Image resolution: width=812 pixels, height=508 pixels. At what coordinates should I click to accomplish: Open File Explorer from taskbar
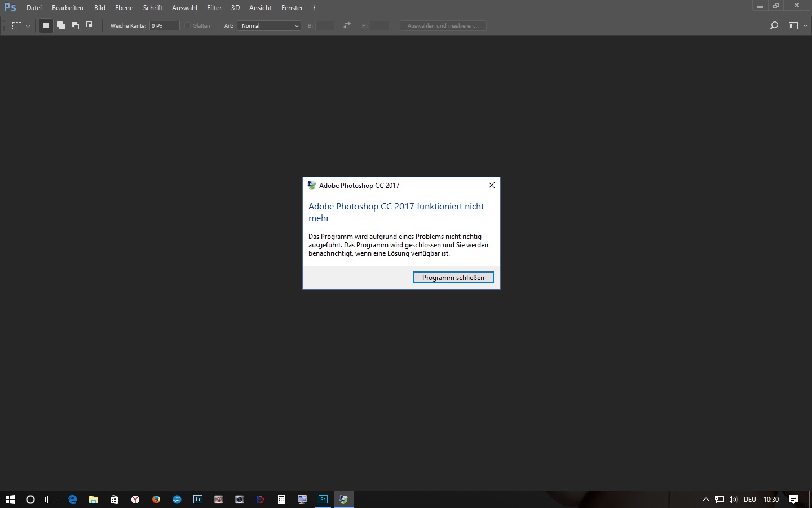point(94,500)
